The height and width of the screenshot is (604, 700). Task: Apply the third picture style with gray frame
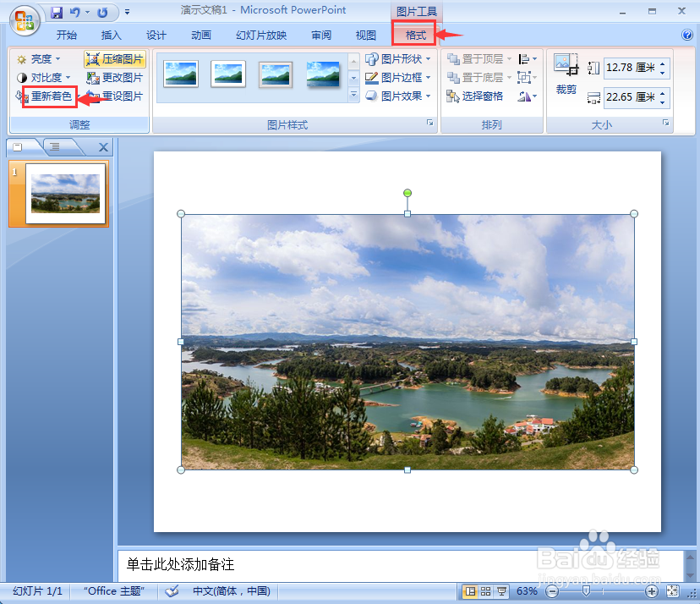point(276,74)
